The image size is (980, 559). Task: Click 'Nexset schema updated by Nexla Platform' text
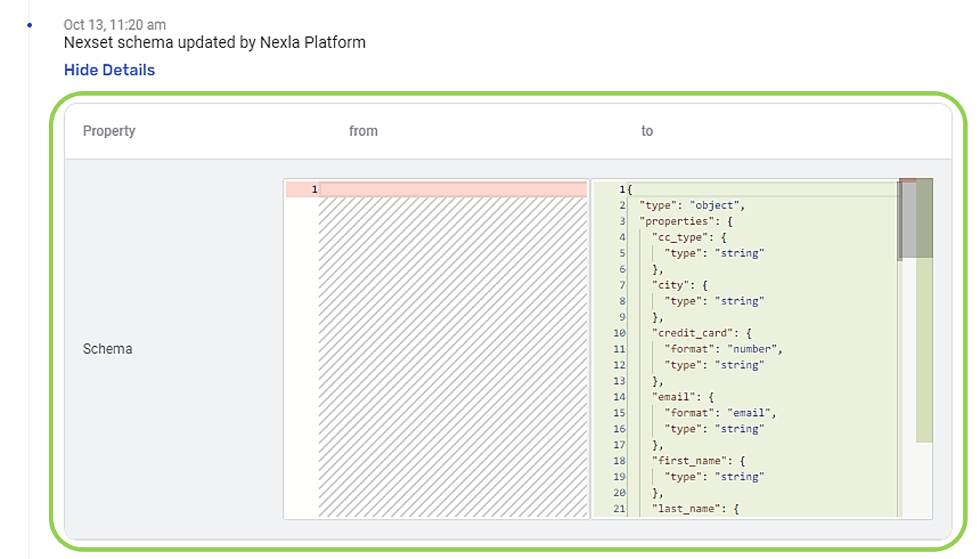214,42
